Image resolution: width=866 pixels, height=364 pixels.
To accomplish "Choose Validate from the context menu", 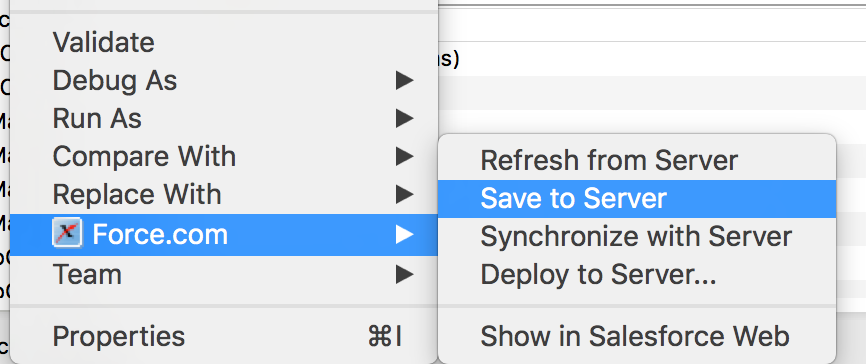I will [x=104, y=43].
